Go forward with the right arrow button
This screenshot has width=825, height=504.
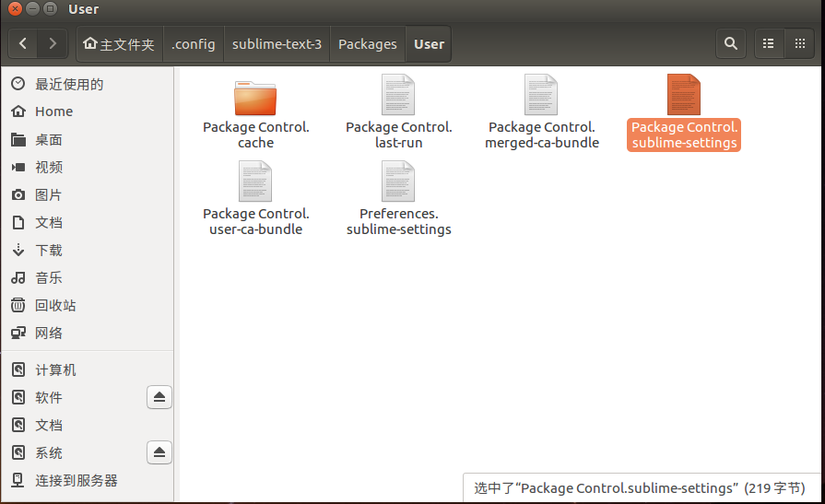point(53,43)
